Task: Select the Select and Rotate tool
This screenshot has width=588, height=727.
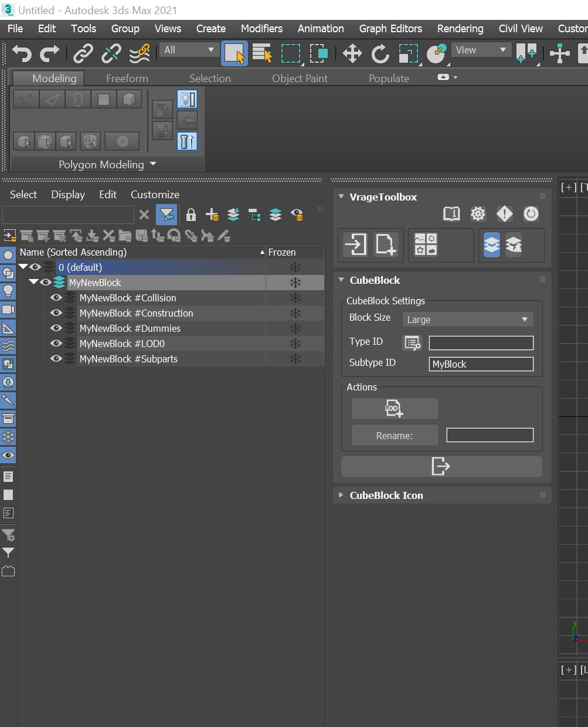Action: coord(380,53)
